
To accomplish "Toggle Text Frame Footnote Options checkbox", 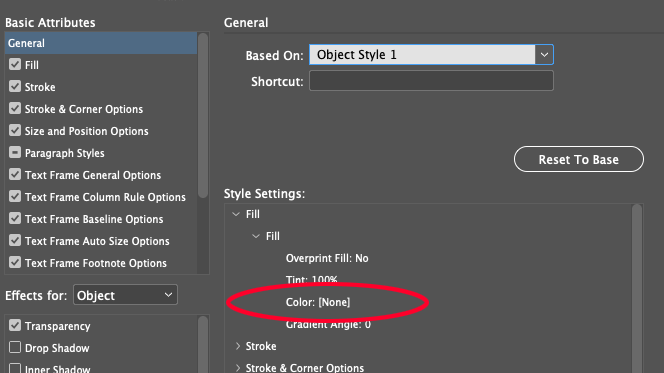I will pos(15,262).
